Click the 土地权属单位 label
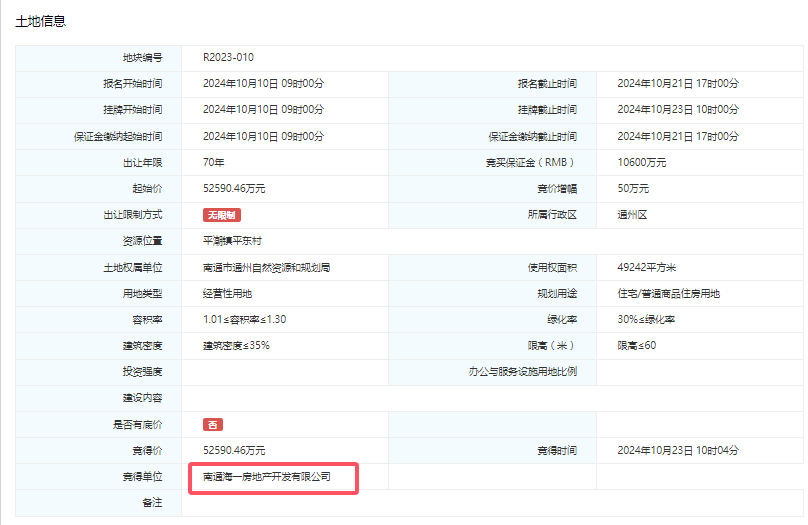 click(x=133, y=268)
